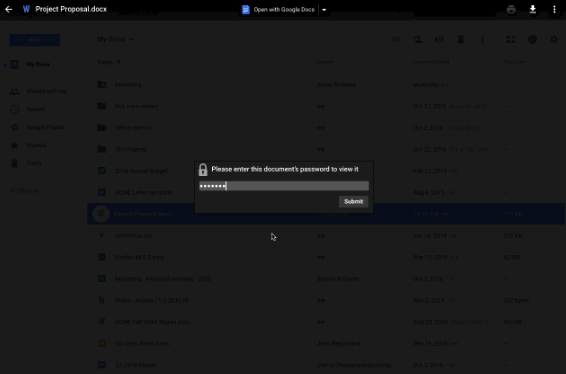Click the Notes - Angela rtf file icon
This screenshot has height=374, width=566.
click(102, 300)
